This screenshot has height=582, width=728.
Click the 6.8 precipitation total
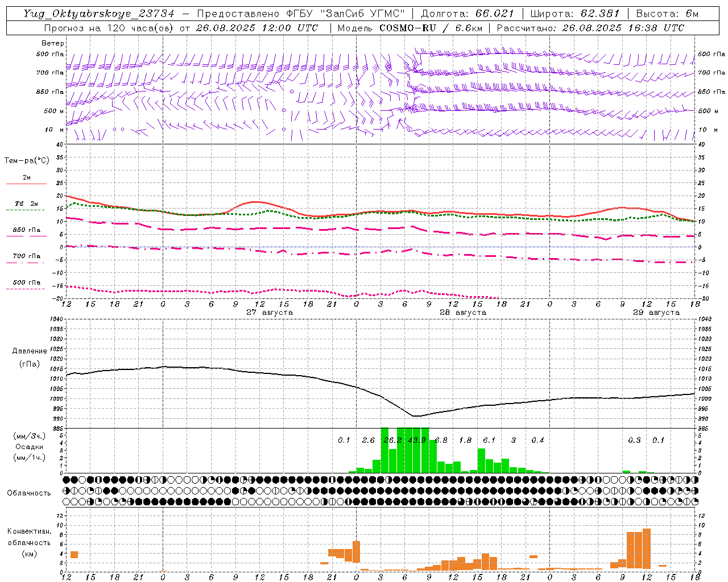(x=441, y=440)
